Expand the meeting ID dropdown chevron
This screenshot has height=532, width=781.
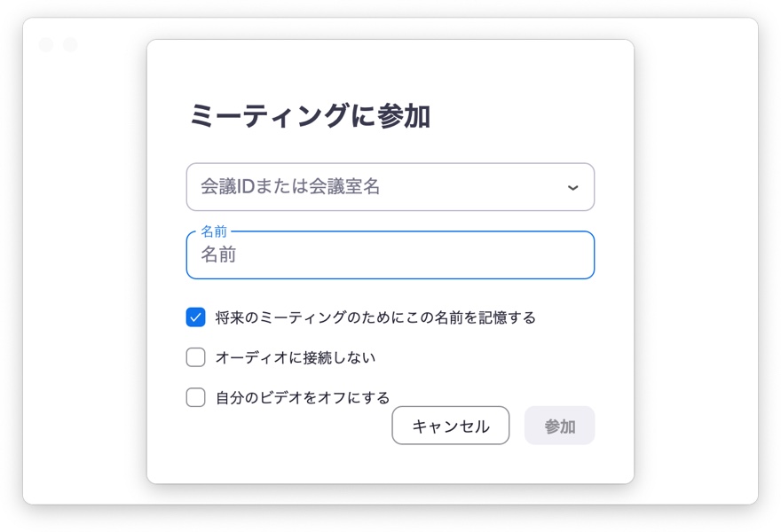tap(572, 187)
